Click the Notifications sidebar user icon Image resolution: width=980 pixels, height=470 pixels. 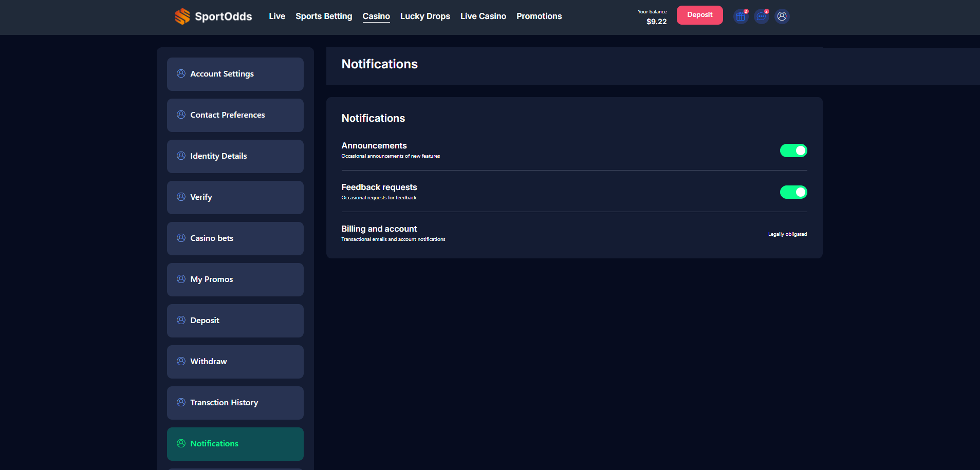tap(181, 443)
